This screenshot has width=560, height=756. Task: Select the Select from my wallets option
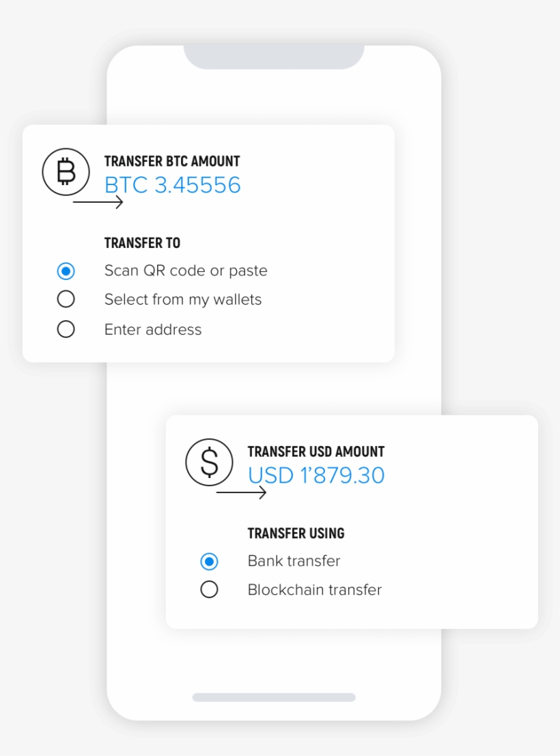(x=66, y=298)
